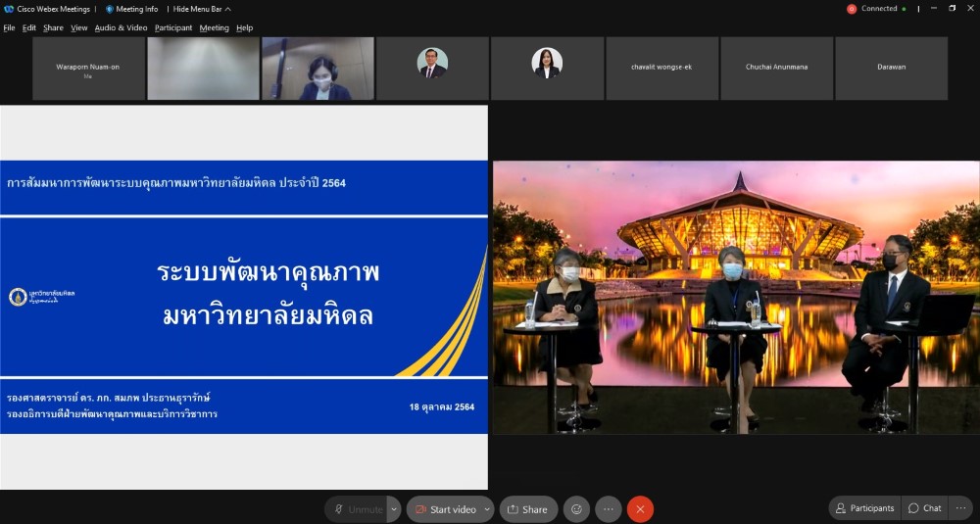This screenshot has height=524, width=980.
Task: Click the Share content button
Action: tap(528, 509)
